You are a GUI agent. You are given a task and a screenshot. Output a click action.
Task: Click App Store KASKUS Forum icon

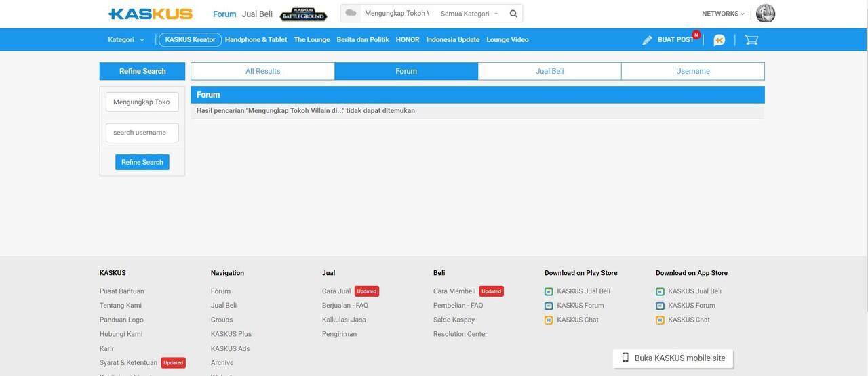(x=660, y=306)
